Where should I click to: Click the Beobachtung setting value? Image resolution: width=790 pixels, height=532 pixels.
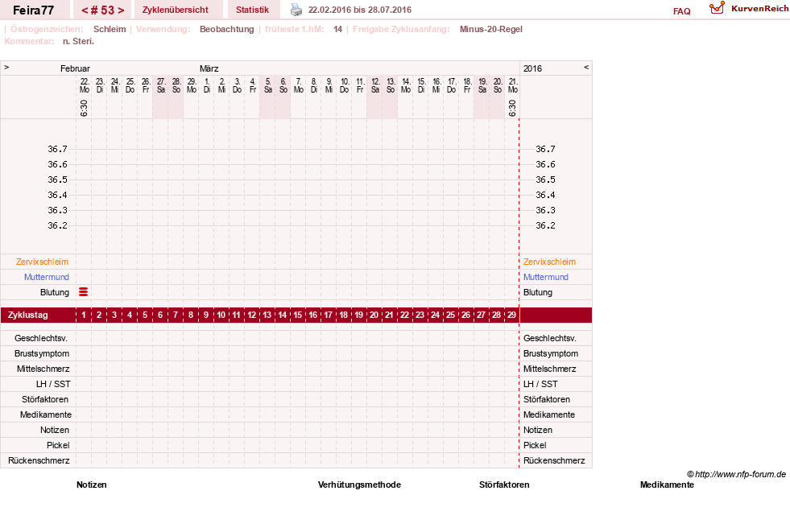(227, 29)
